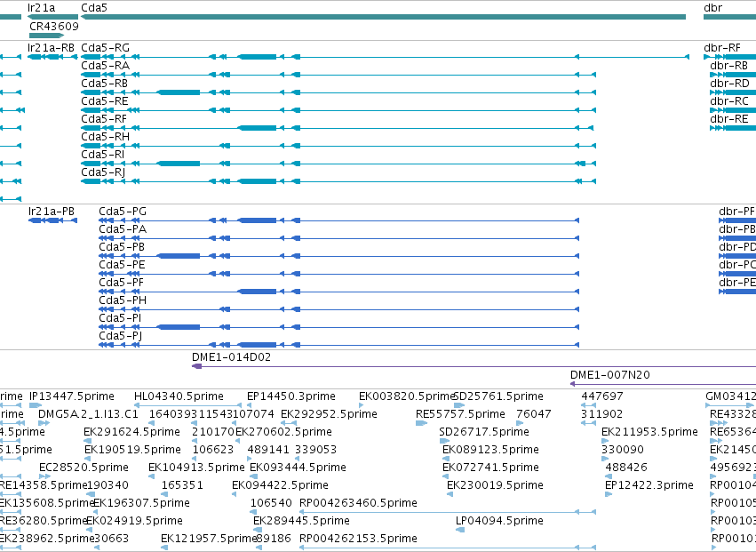Click the dbr-RE transcript label
The image size is (756, 552).
(x=729, y=119)
